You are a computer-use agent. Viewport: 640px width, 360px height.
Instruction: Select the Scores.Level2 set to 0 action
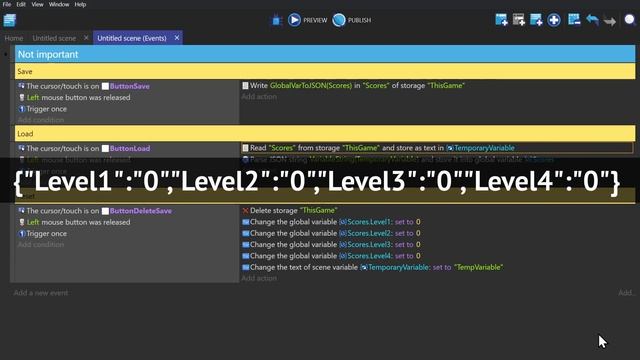coord(331,233)
